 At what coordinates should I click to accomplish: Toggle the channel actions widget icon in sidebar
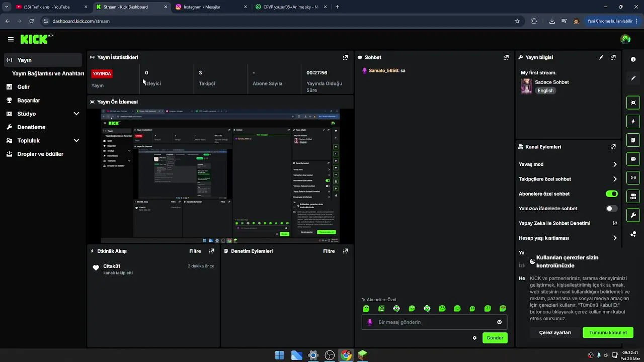coord(633,196)
